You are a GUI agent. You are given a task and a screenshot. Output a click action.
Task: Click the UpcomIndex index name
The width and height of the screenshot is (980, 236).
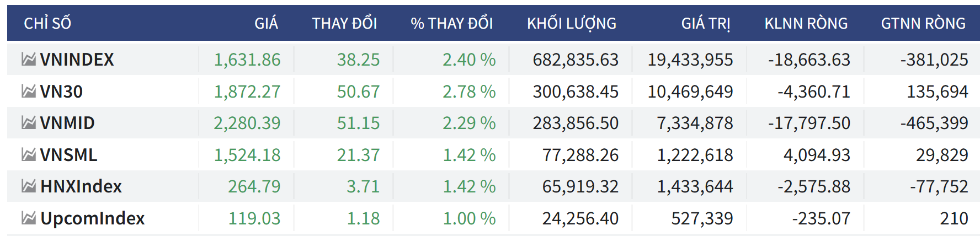point(93,218)
